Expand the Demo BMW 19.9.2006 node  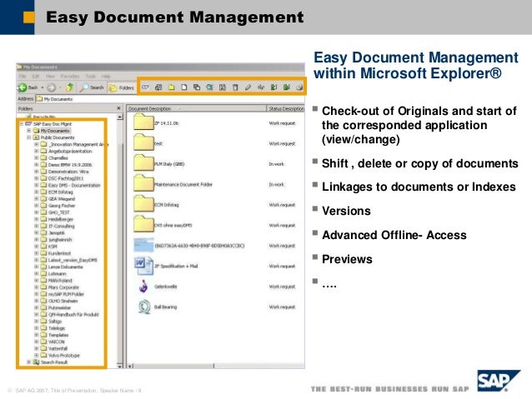(36, 165)
